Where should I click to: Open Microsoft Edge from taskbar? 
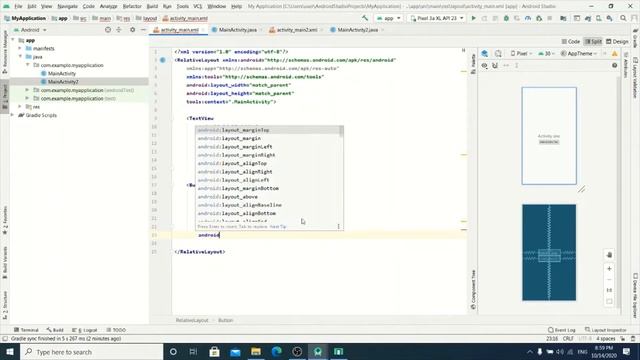276,352
